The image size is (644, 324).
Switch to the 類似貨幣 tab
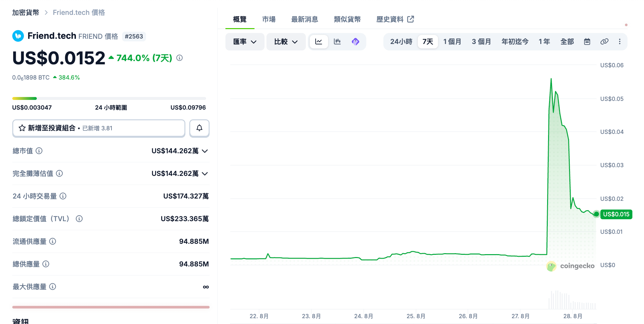point(347,19)
